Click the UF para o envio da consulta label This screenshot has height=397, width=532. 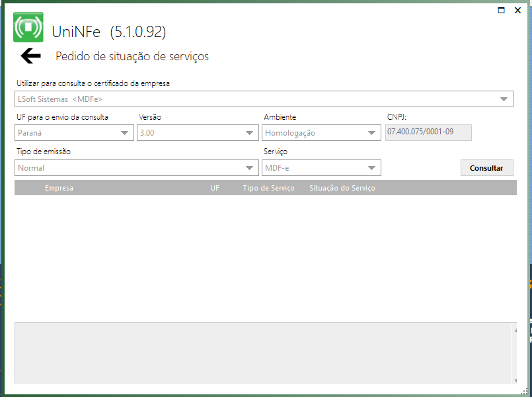pos(62,117)
